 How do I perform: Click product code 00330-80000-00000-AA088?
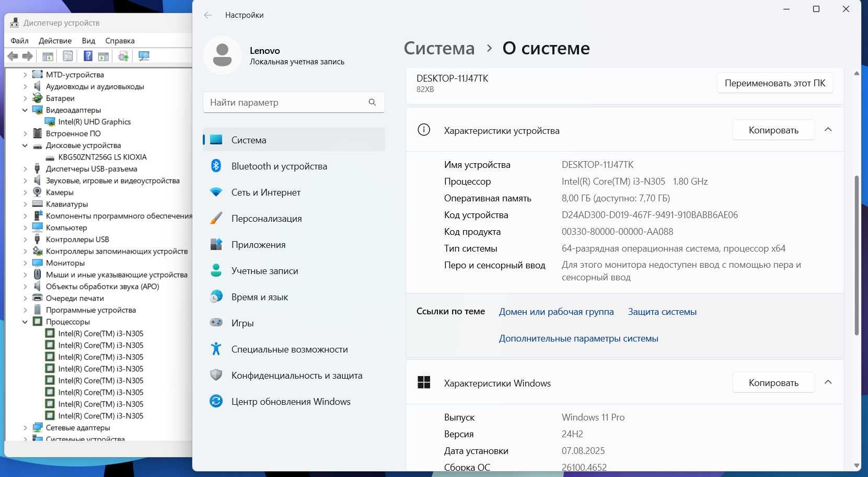(x=617, y=232)
